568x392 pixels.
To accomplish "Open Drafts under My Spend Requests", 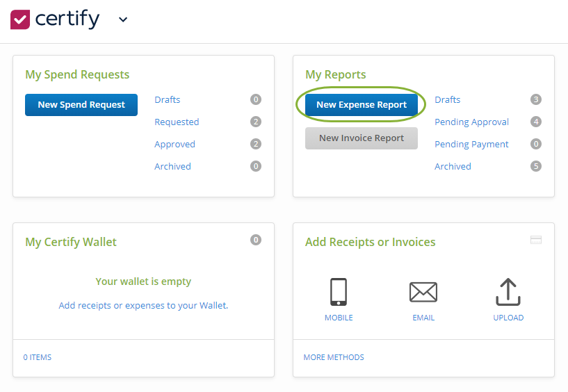I will [167, 99].
